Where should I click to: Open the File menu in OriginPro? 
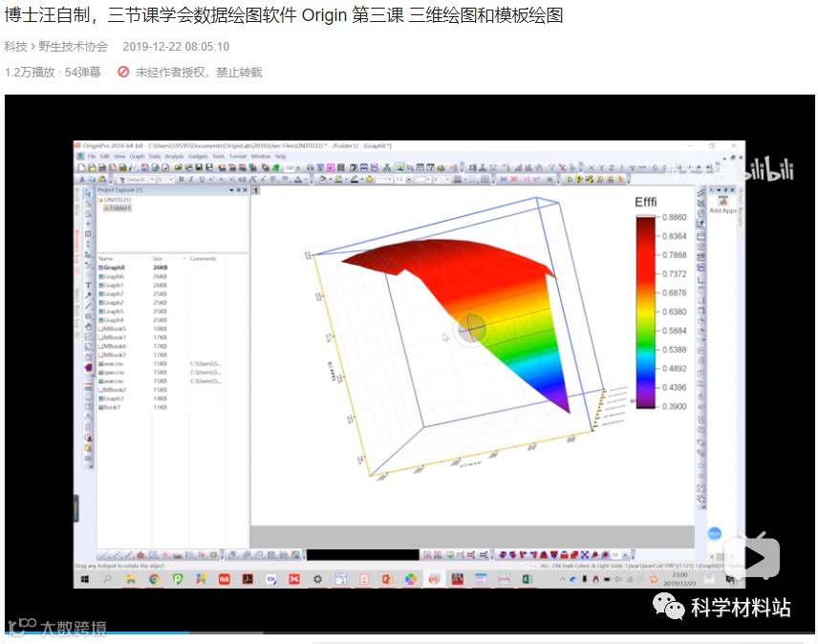[x=92, y=157]
